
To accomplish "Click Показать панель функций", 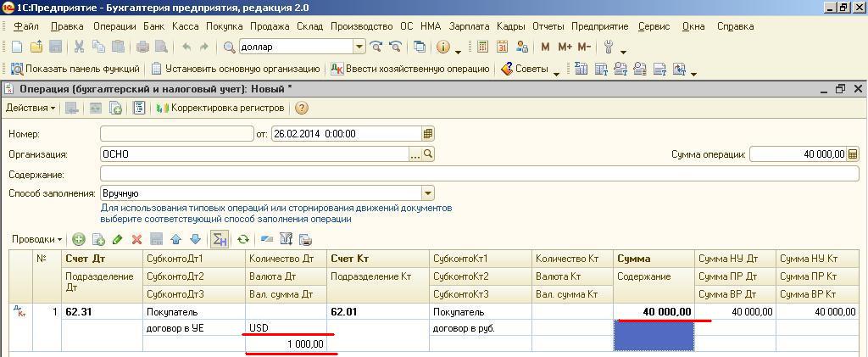I will click(75, 69).
